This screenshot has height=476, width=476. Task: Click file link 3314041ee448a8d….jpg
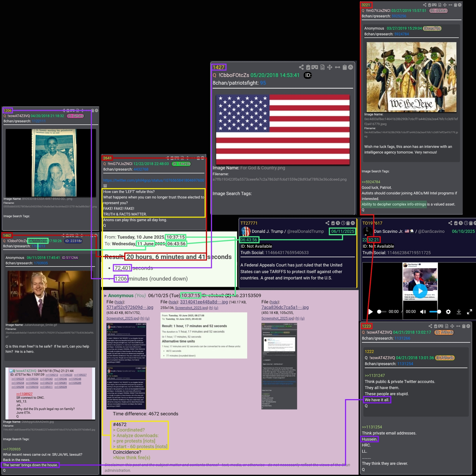pyautogui.click(x=204, y=302)
